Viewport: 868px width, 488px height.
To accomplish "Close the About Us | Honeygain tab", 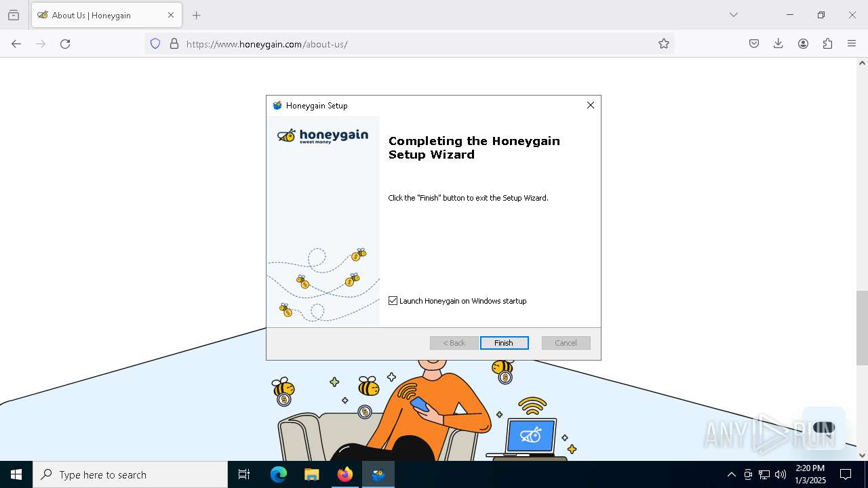I will click(171, 15).
